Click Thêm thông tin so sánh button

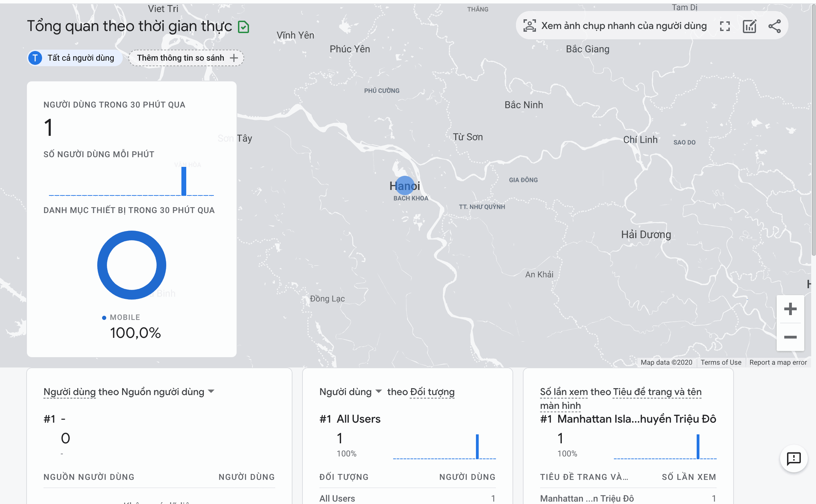click(x=186, y=58)
